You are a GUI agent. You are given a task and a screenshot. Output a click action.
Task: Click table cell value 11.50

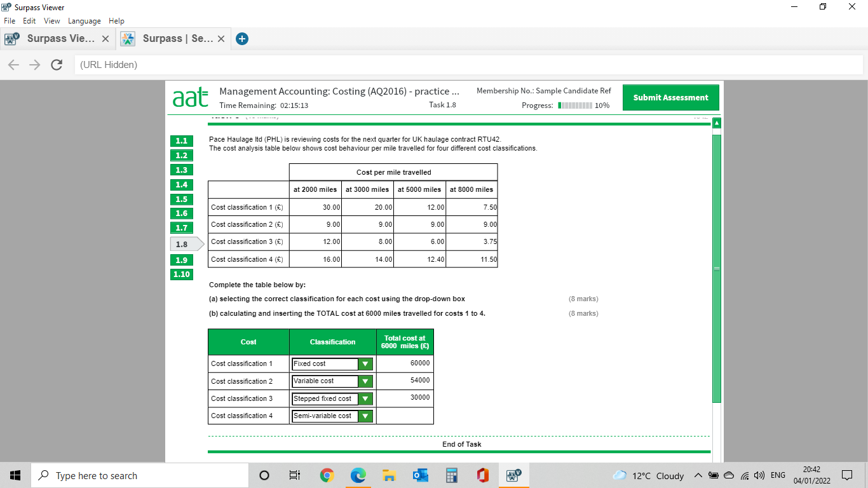pyautogui.click(x=471, y=259)
